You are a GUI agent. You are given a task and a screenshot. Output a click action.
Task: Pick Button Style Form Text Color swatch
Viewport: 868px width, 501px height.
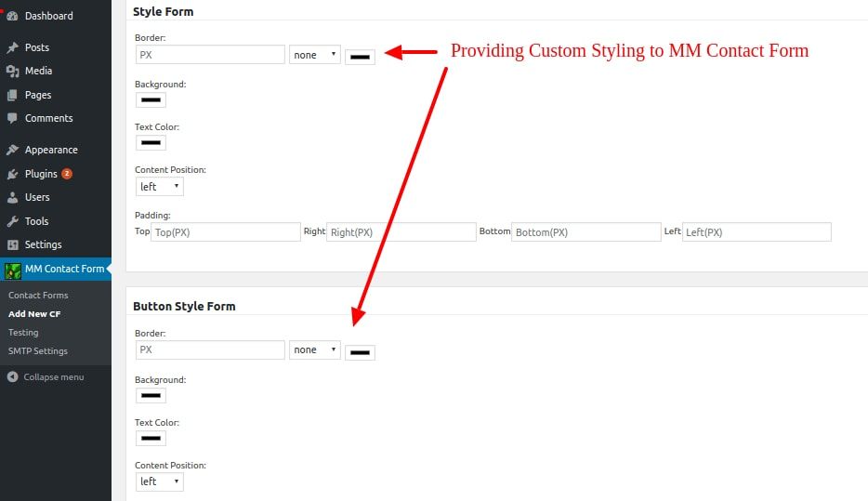[x=151, y=439]
